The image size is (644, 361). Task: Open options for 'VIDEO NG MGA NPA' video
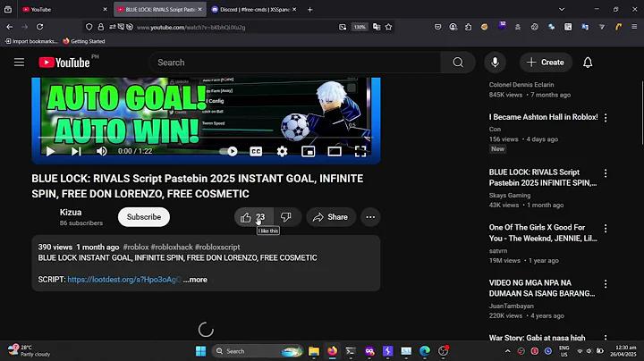coord(606,284)
